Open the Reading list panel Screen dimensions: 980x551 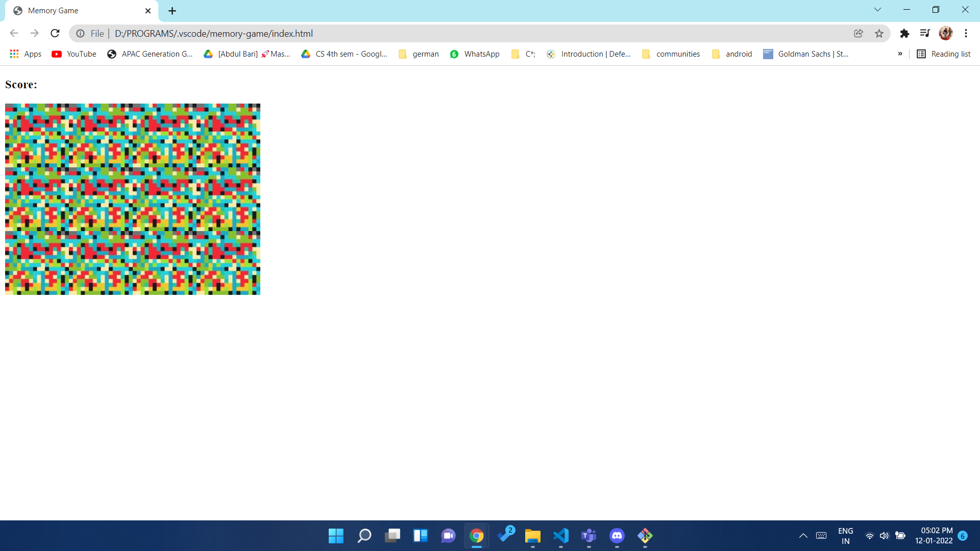tap(944, 54)
